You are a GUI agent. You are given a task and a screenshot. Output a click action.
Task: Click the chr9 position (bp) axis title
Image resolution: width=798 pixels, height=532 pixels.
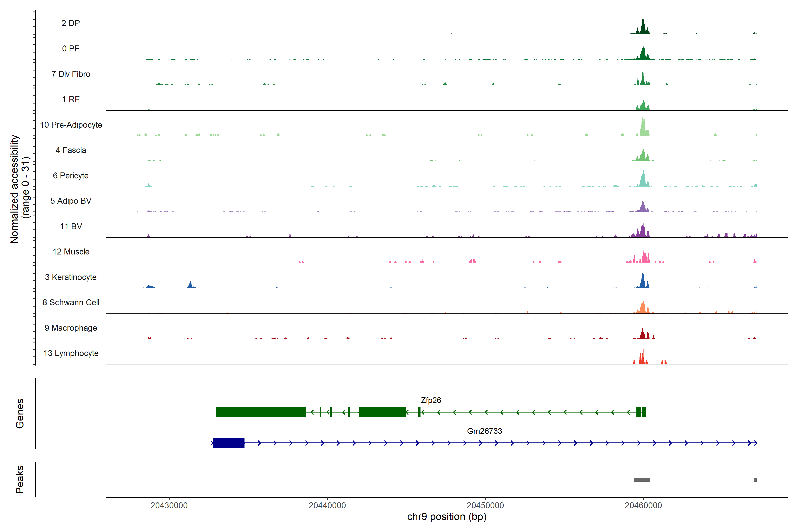[446, 517]
